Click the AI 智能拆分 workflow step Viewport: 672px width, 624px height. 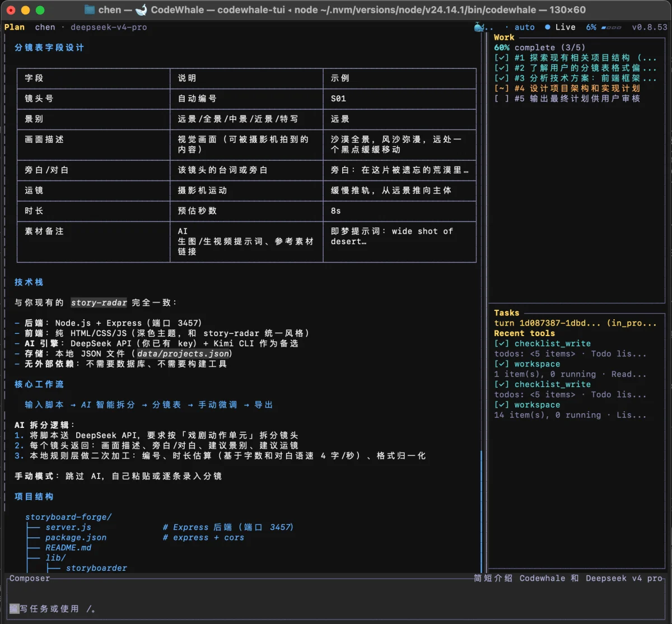pos(108,404)
